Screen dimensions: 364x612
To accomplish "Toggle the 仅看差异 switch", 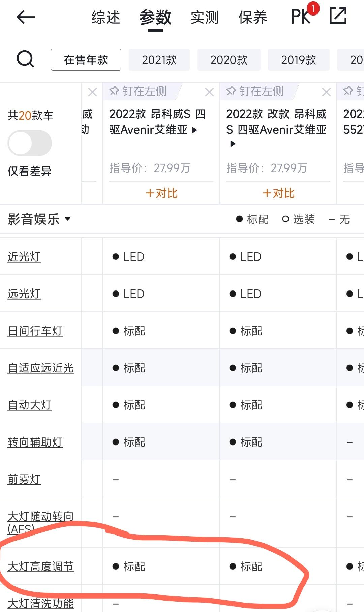I will coord(30,143).
